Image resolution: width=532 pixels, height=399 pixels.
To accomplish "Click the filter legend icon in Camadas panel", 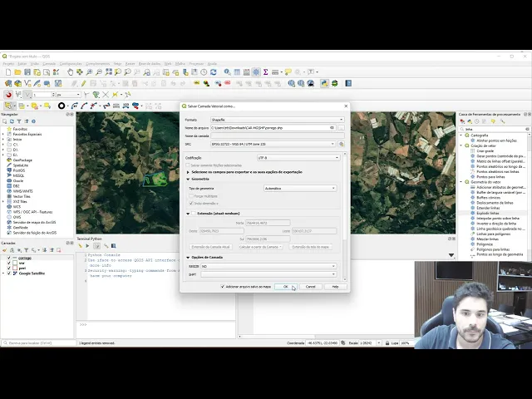I will (x=26, y=250).
